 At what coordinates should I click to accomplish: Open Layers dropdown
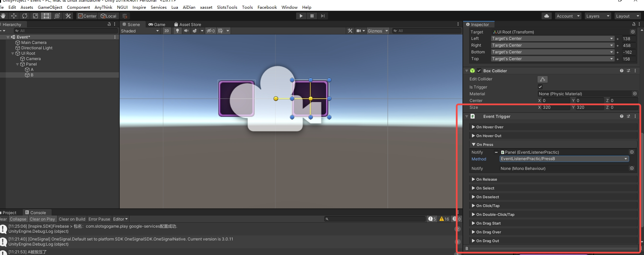[x=598, y=16]
